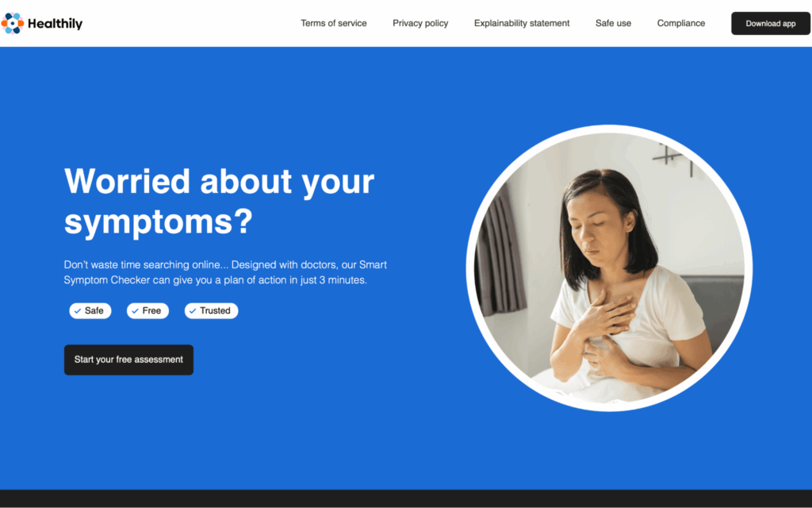812x508 pixels.
Task: Go to the Safe use page
Action: click(x=613, y=23)
